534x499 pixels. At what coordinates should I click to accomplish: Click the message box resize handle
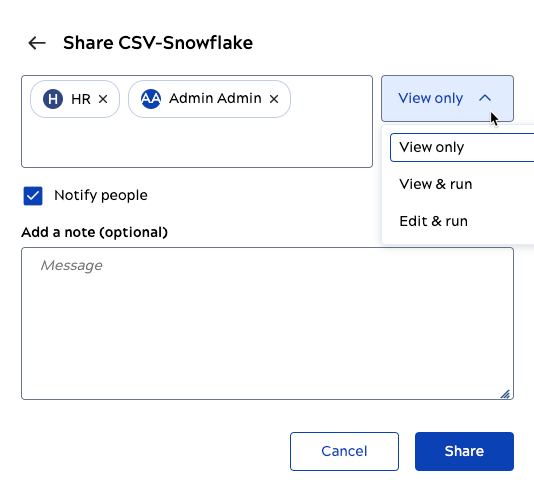505,394
